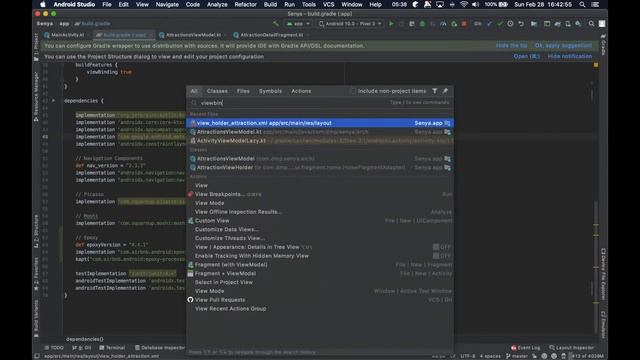Click Open project structure link
Screen dimensions: 640x360
point(527,56)
